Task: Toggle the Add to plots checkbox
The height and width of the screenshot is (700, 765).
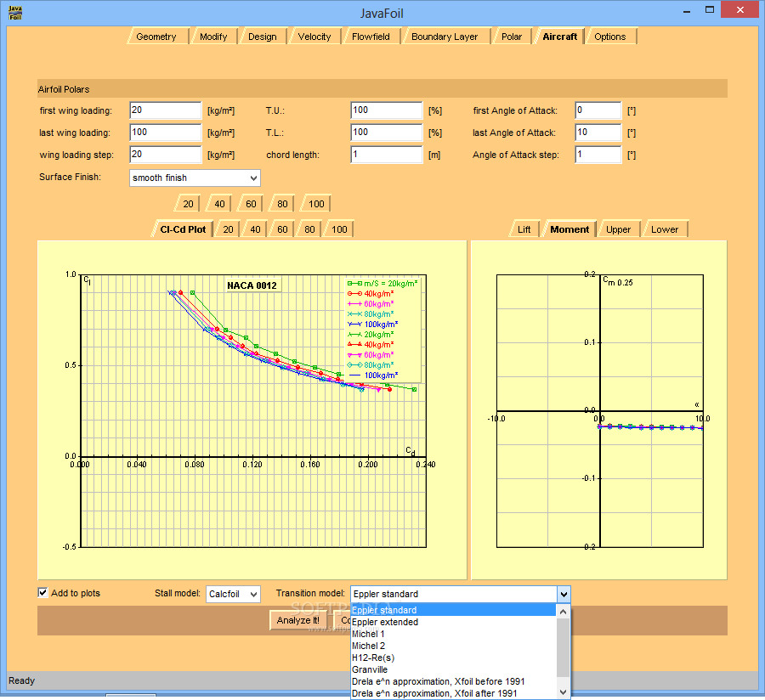Action: 43,593
